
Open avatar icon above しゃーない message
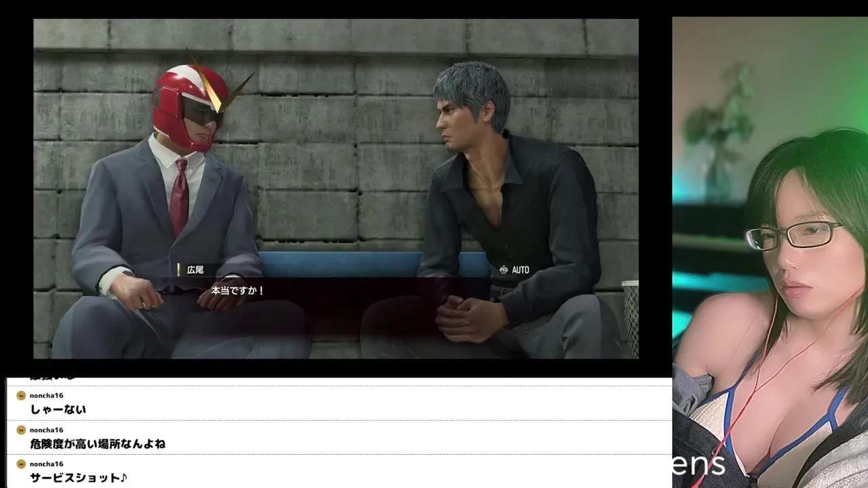point(21,395)
